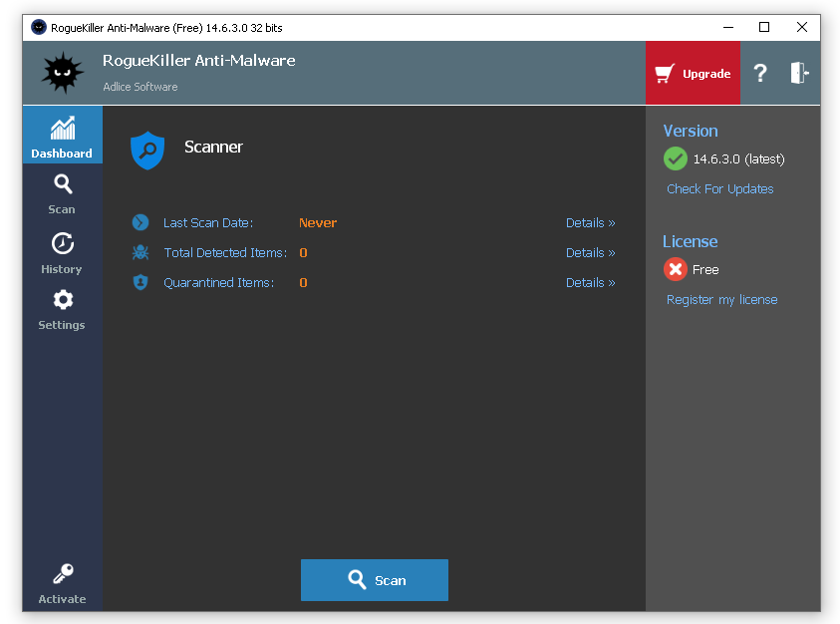Screen dimensions: 840x624
Task: Click the RogueKiller skull logo
Action: tap(61, 72)
